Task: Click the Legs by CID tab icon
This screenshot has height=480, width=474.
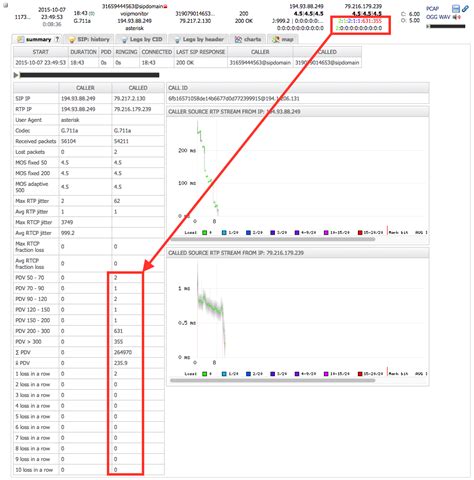Action: [124, 40]
